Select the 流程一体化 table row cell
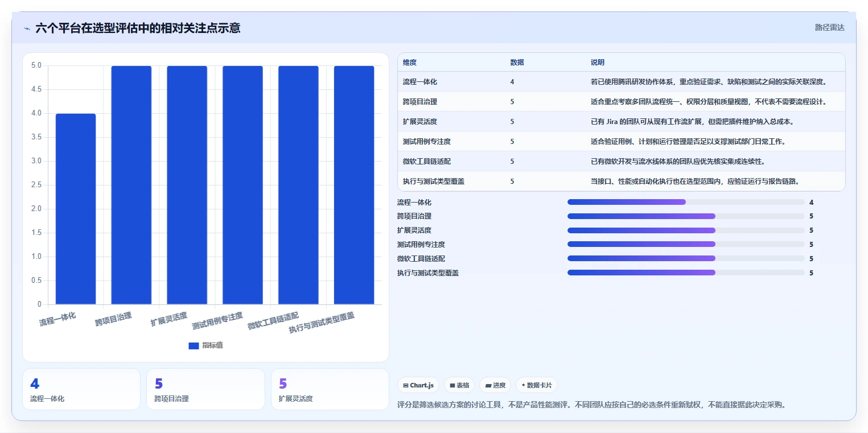Viewport: 868px width, 433px height. [420, 82]
